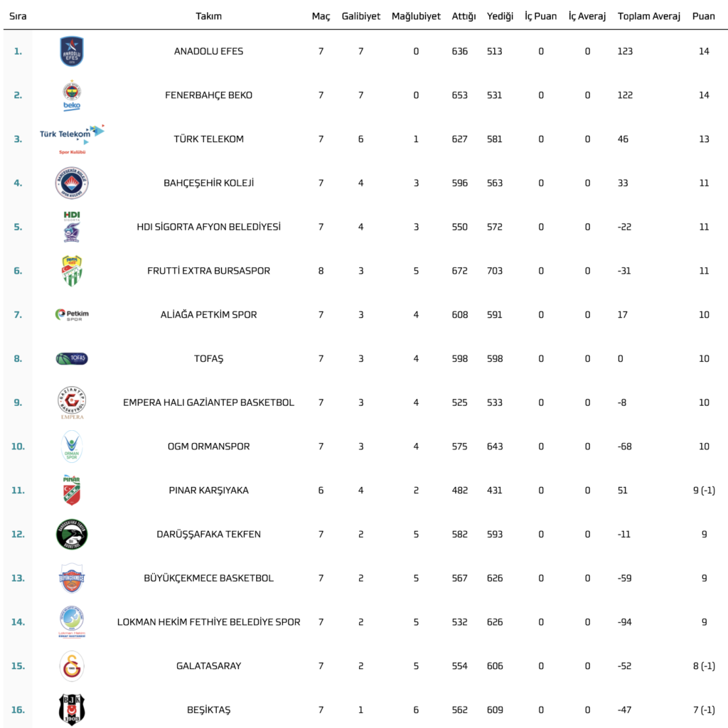Click the Galibiyet column header

[360, 16]
